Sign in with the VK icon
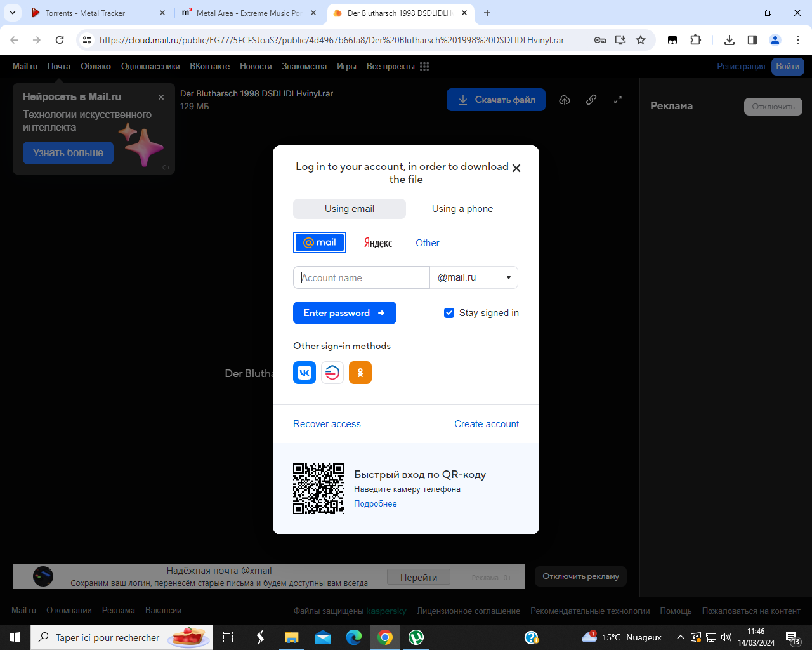Viewport: 812px width, 650px height. click(304, 373)
